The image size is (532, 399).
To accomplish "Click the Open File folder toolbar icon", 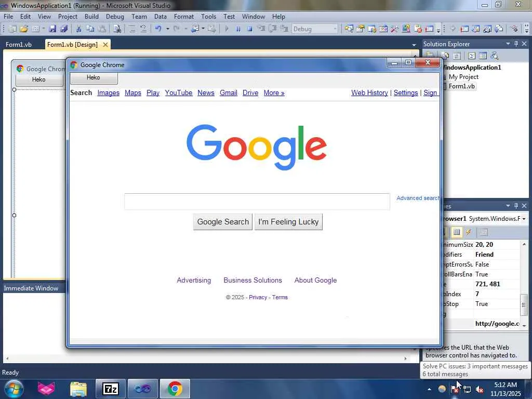I will tap(24, 29).
